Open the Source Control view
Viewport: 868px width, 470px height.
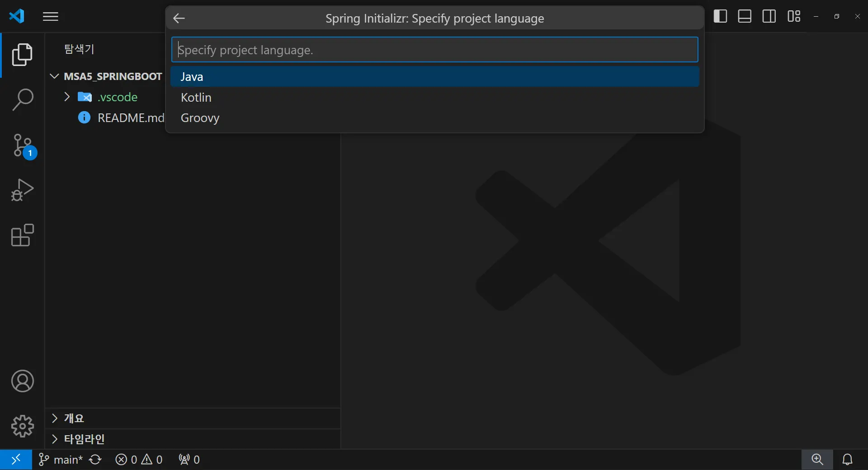point(22,146)
